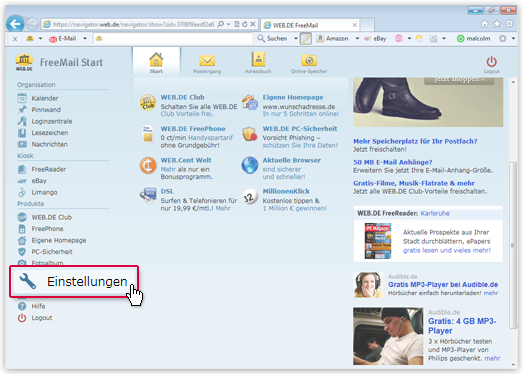
Task: Open Hilfe in the sidebar
Action: 38,306
